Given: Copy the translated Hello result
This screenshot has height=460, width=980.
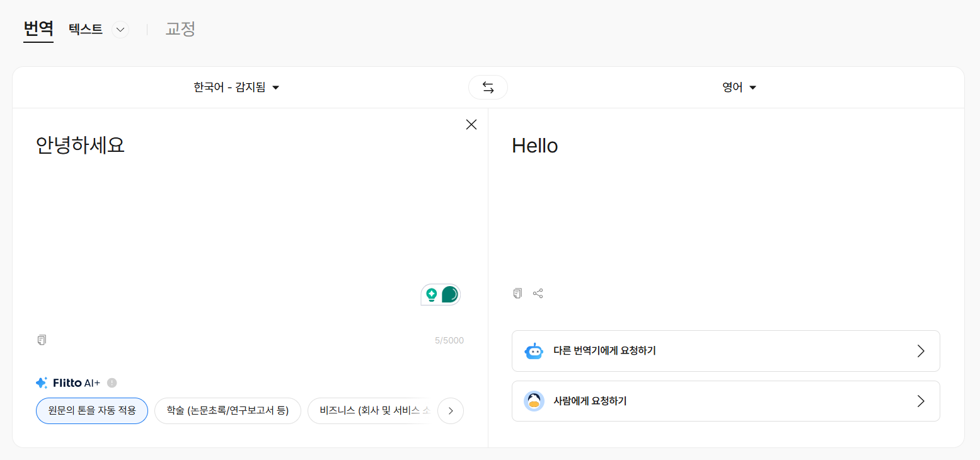Looking at the screenshot, I should (517, 293).
